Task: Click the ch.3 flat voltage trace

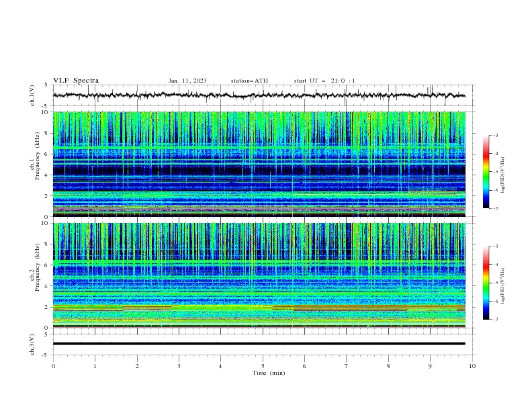Action: point(259,344)
